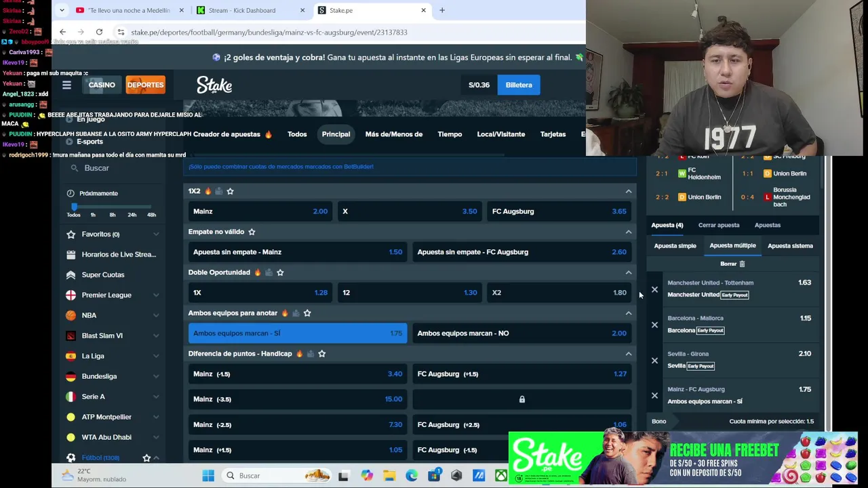The width and height of the screenshot is (868, 488).
Task: Open the Local/Visitante tab
Action: (501, 134)
